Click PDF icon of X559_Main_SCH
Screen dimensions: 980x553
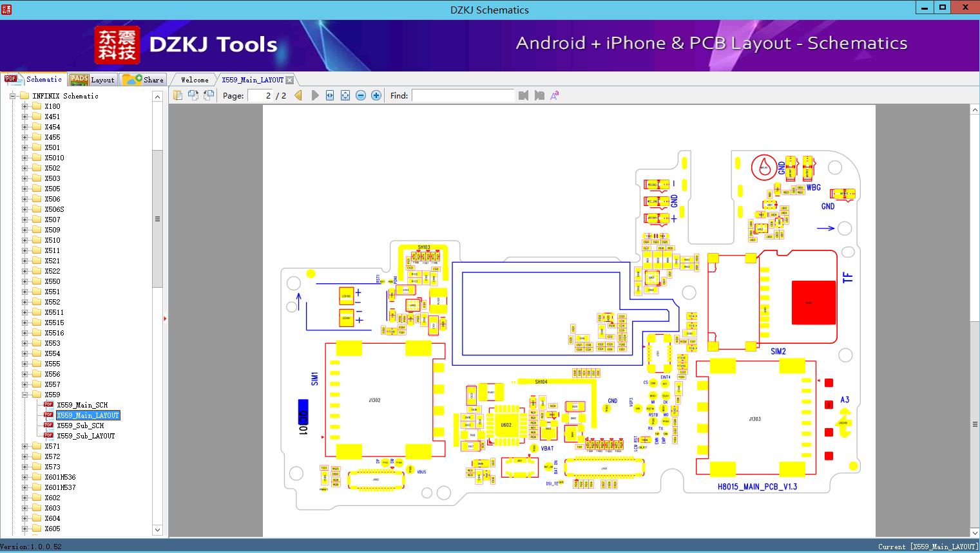[48, 405]
